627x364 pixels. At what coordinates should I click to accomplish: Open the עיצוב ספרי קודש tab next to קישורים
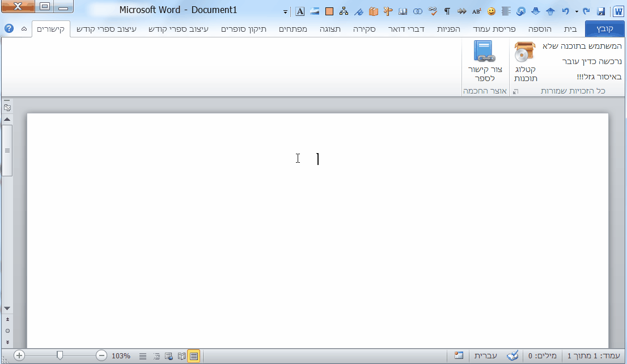tap(107, 29)
